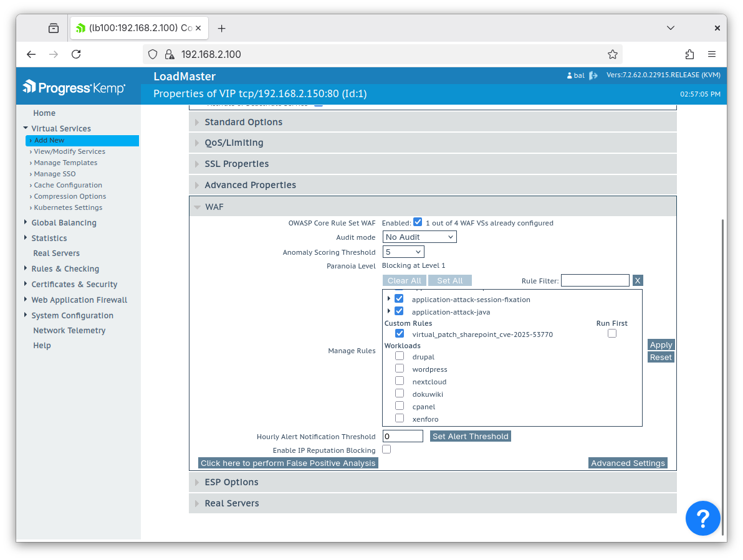This screenshot has width=743, height=560.
Task: Click the Advanced Settings button
Action: (x=628, y=463)
